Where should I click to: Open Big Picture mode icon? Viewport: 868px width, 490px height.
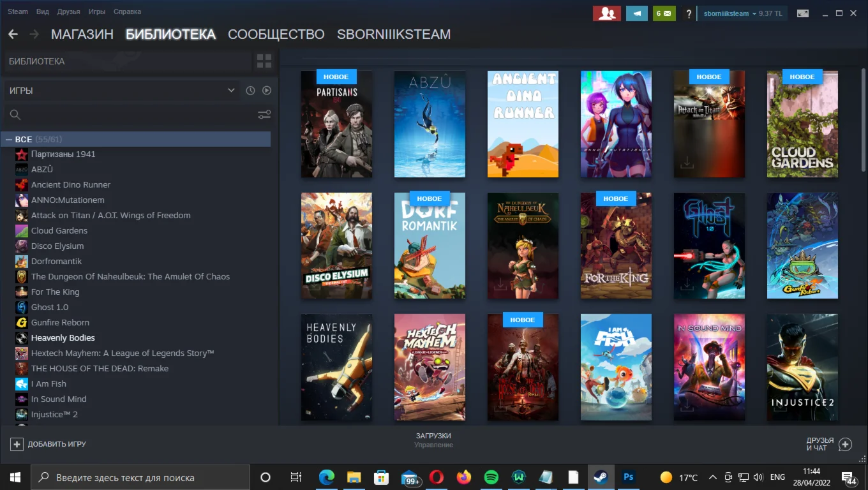(803, 13)
